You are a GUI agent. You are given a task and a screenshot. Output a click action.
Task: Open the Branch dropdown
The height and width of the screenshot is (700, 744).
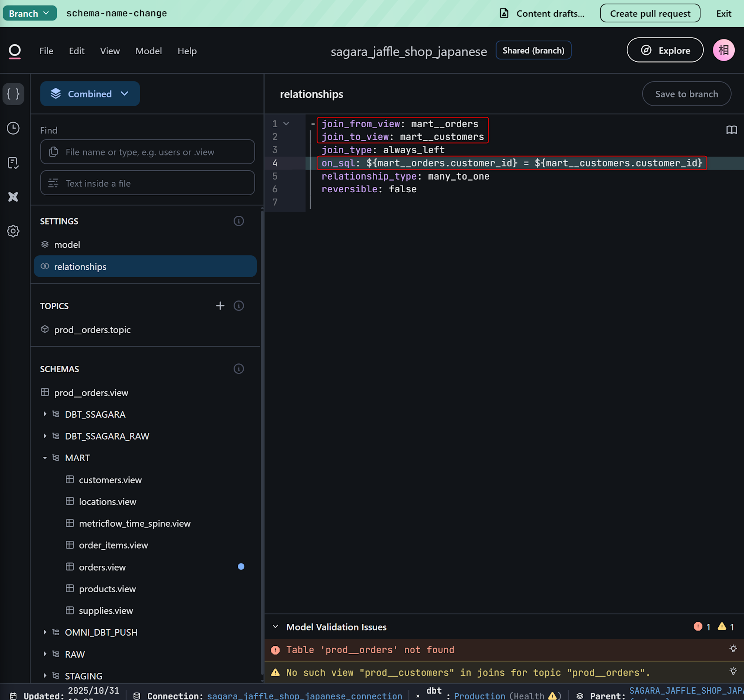click(29, 13)
